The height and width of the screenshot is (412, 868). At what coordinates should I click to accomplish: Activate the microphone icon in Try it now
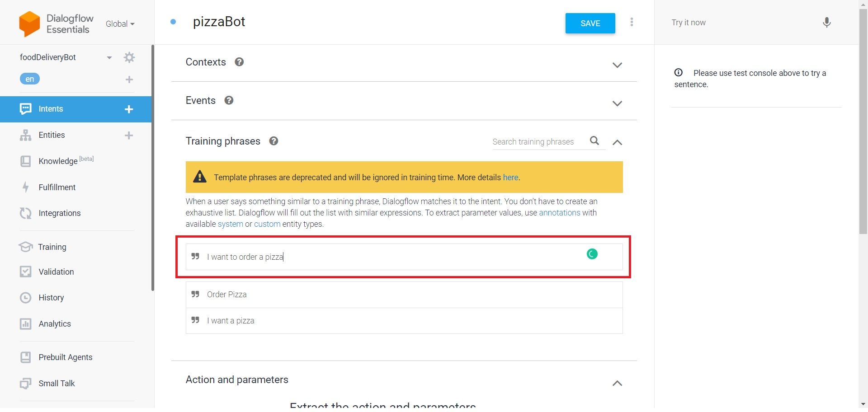(826, 22)
